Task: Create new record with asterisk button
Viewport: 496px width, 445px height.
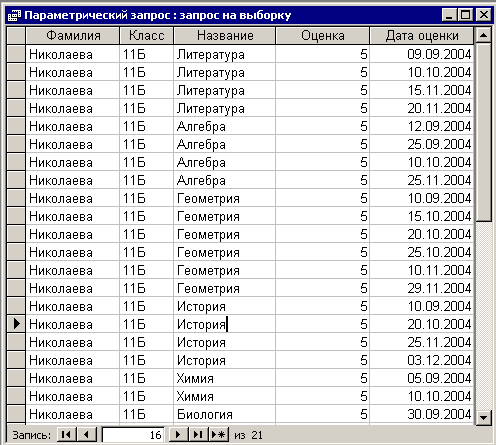Action: click(x=219, y=434)
